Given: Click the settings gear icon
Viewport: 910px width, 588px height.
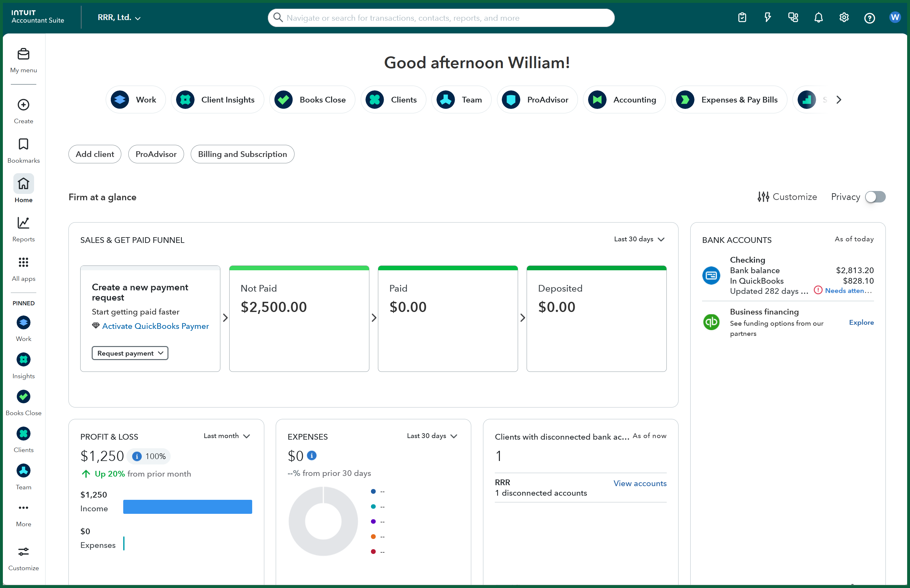Looking at the screenshot, I should click(x=843, y=18).
